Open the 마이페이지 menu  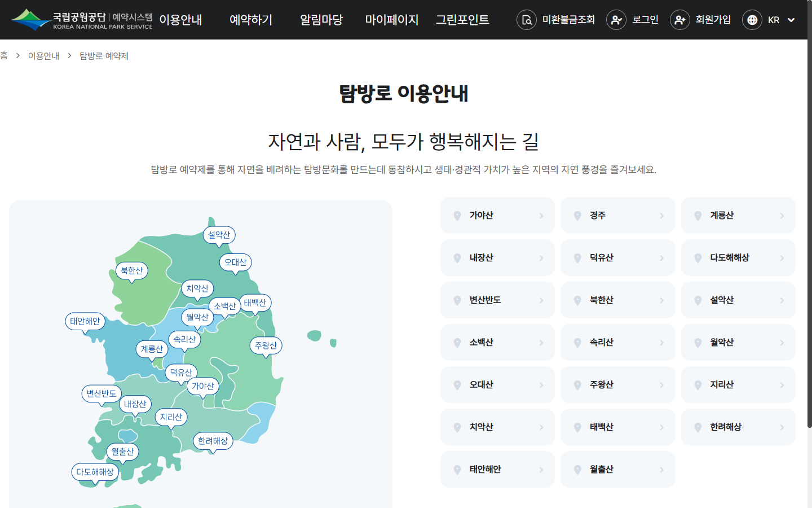tap(392, 20)
